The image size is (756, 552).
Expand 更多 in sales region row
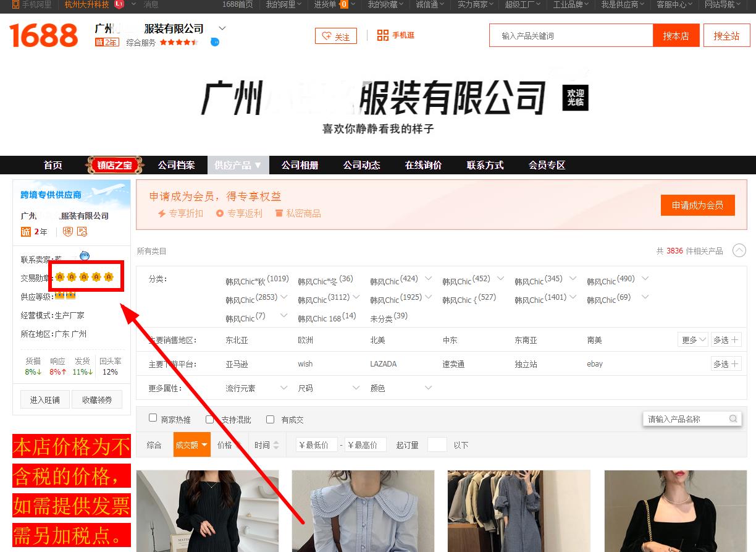[694, 340]
